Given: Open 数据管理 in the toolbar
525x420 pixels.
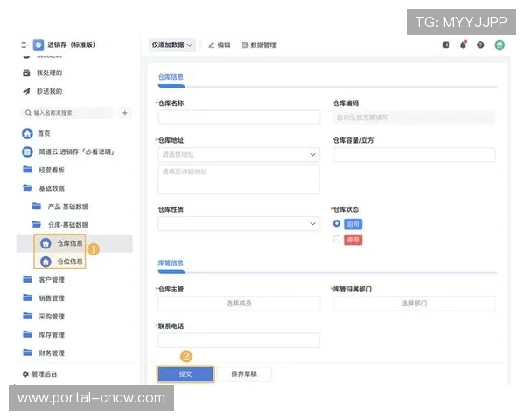Looking at the screenshot, I should click(x=259, y=45).
